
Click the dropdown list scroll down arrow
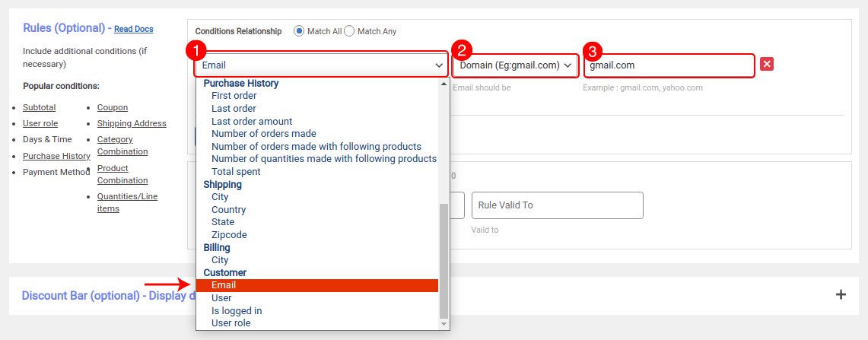coord(443,323)
